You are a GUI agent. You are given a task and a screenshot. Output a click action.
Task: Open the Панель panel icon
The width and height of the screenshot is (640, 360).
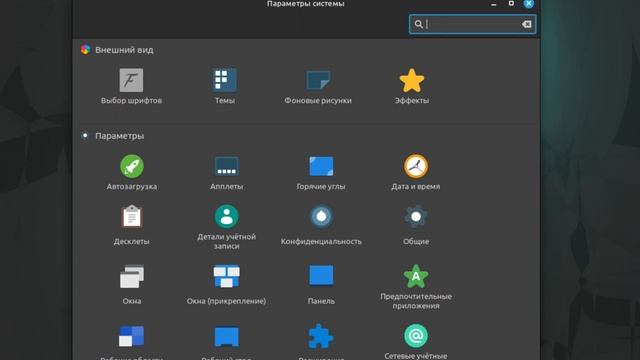(x=321, y=276)
